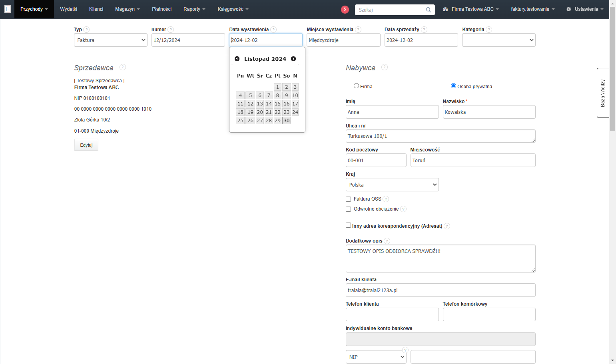Click the help icon beside Dodatkowy opis
The image size is (616, 364).
click(387, 241)
